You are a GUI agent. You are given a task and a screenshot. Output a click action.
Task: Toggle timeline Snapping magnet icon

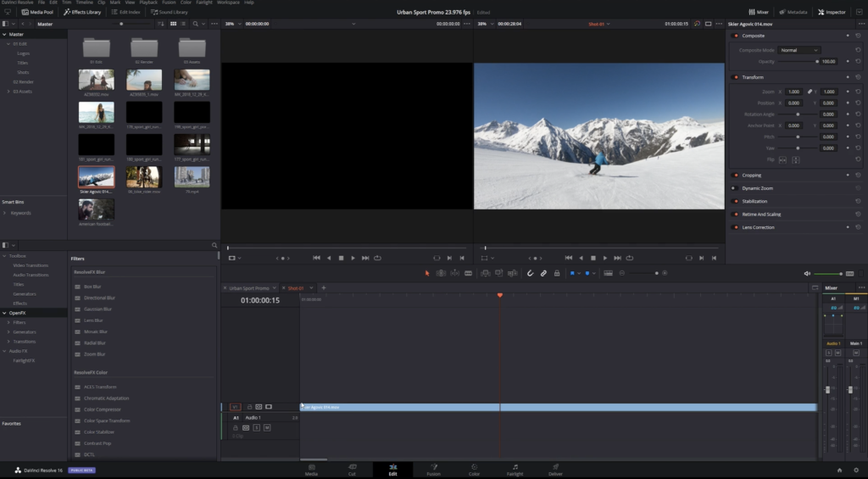point(530,273)
